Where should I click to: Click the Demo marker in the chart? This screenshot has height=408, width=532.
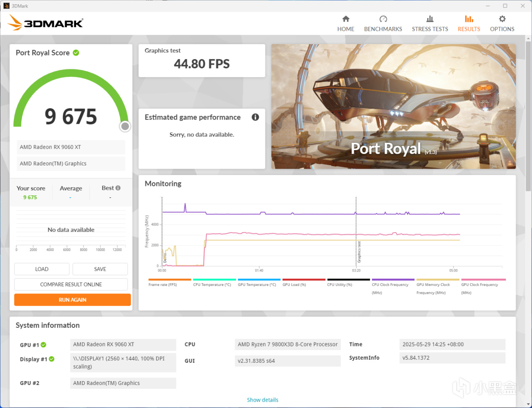pyautogui.click(x=165, y=258)
